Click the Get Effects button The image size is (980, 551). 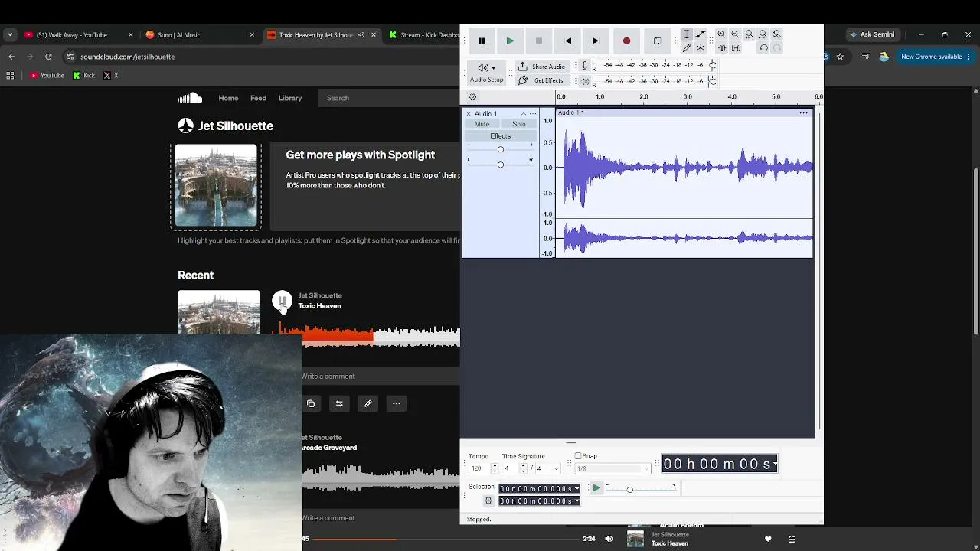click(x=541, y=80)
